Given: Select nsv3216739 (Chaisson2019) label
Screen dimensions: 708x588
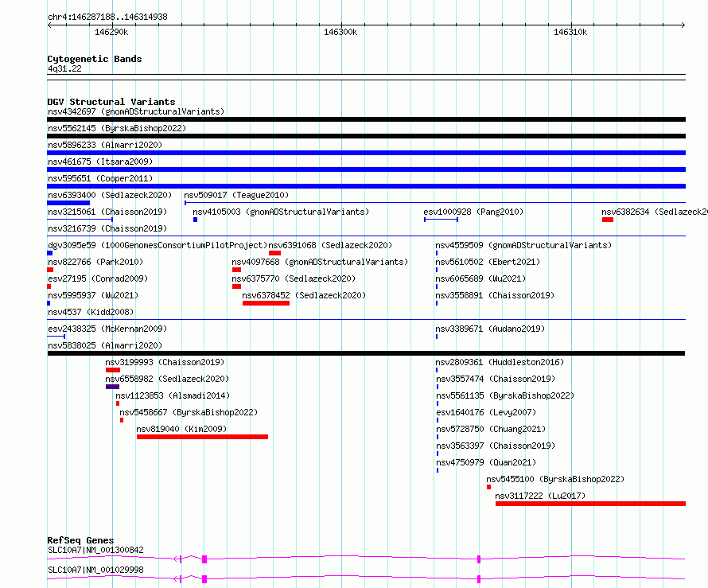Looking at the screenshot, I should (107, 228).
